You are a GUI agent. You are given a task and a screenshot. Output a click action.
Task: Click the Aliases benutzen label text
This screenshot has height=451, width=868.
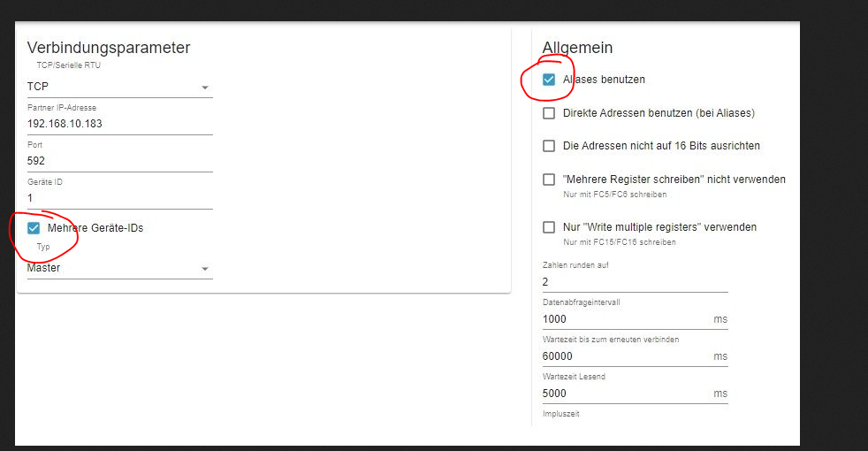tap(604, 80)
